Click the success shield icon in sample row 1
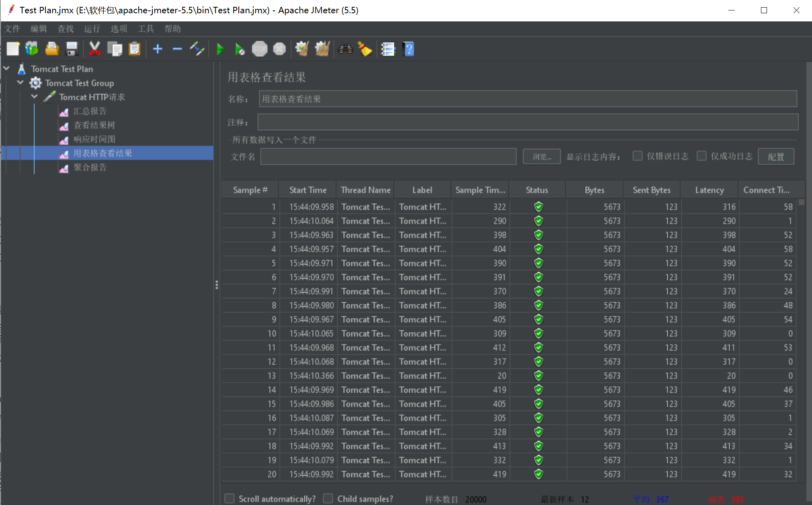Screen dimensions: 812x505 click(x=539, y=207)
